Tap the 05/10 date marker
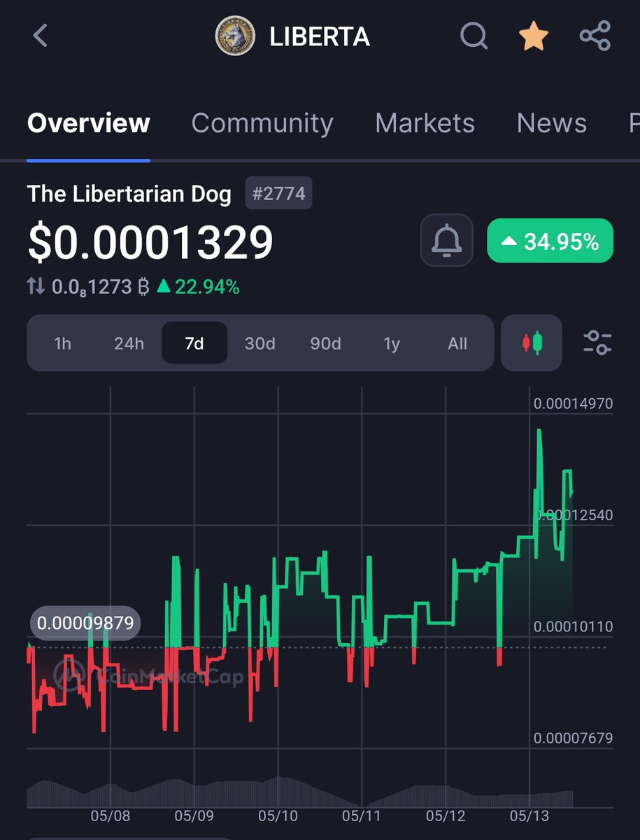This screenshot has width=640, height=840. pyautogui.click(x=278, y=816)
